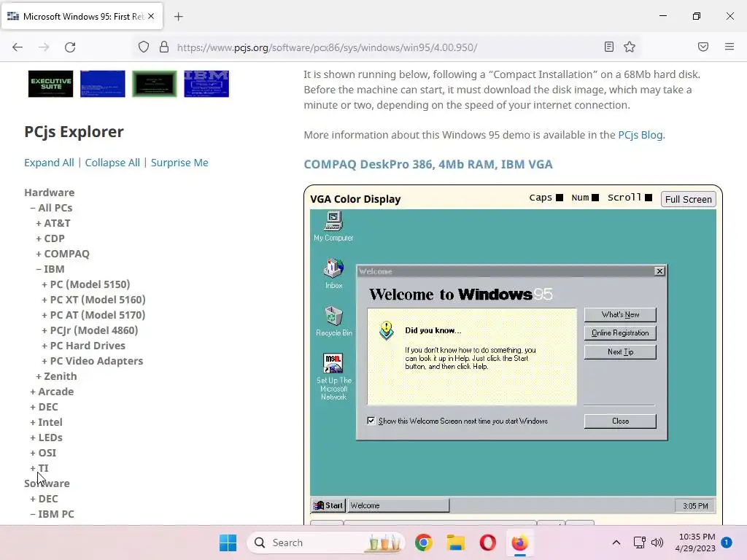Screen dimensions: 747x560
Task: Expand PC XT (Model 5160) node
Action: click(x=93, y=300)
